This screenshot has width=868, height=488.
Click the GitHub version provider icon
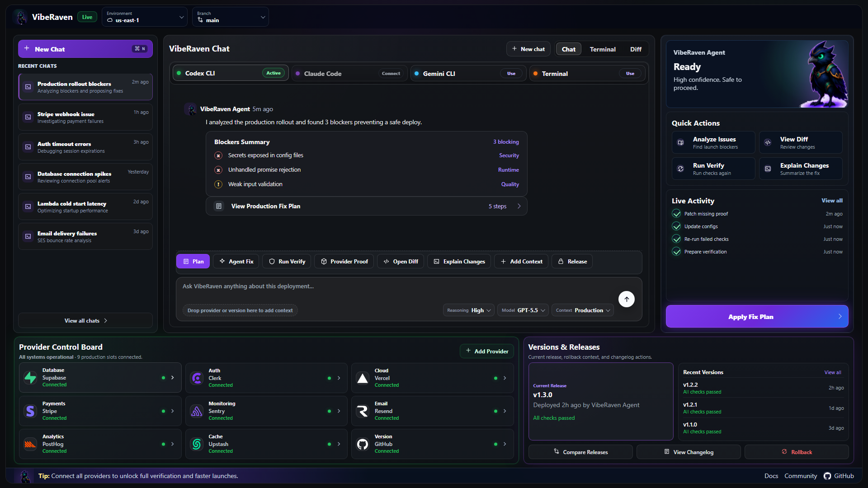click(363, 444)
